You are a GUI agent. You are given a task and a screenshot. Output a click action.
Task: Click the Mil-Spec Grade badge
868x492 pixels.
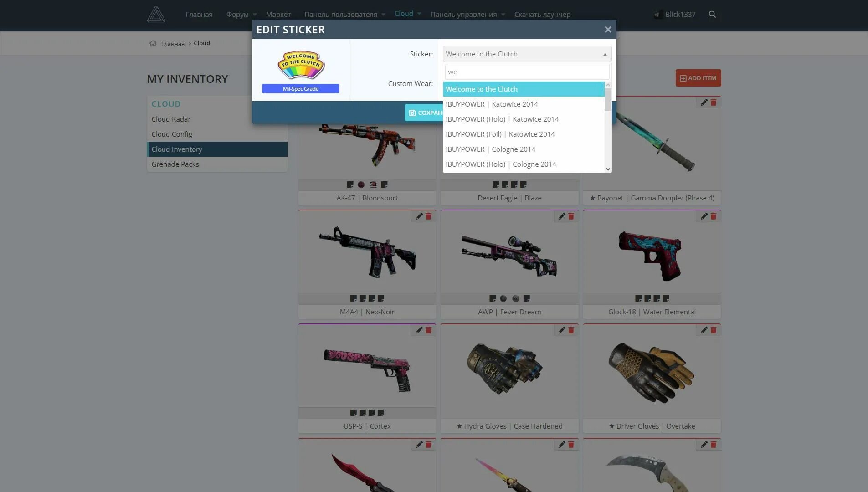301,89
